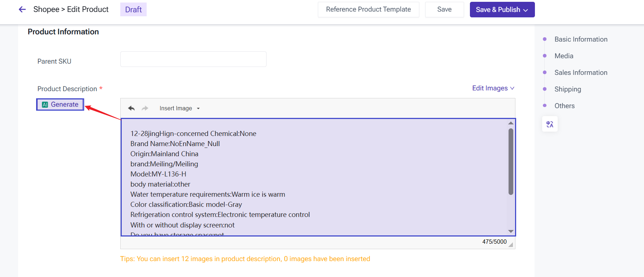644x277 pixels.
Task: Click the description scrollbar down arrow
Action: [x=511, y=231]
